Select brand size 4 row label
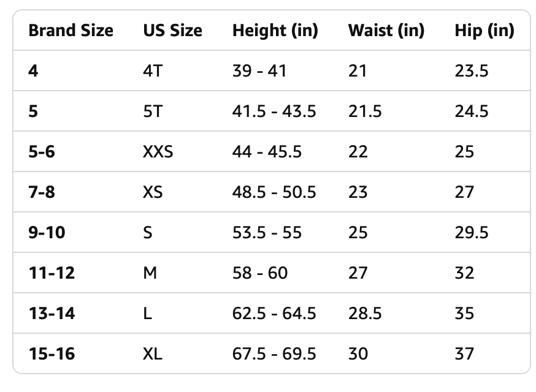Image resolution: width=536 pixels, height=392 pixels. pos(33,71)
